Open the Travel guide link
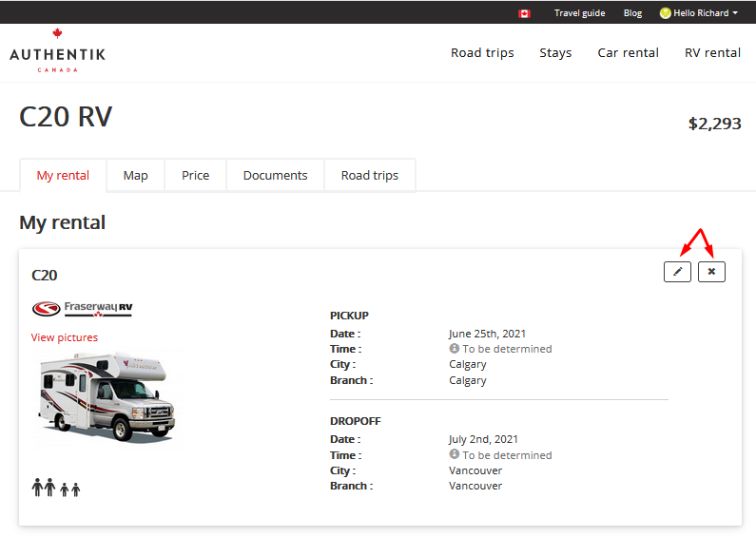 (x=579, y=13)
